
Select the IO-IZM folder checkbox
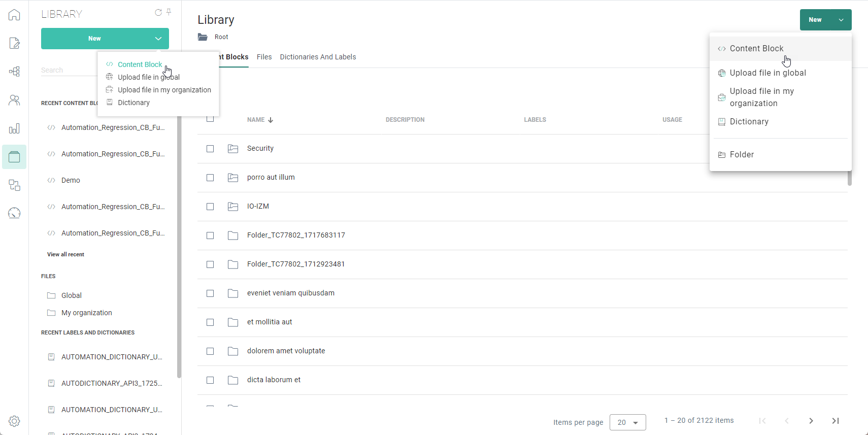210,207
